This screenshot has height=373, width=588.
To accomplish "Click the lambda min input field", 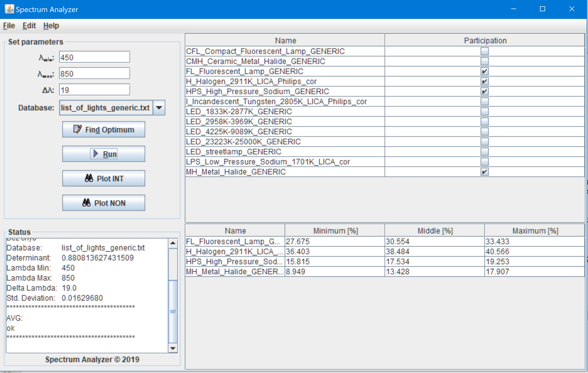I will [94, 57].
